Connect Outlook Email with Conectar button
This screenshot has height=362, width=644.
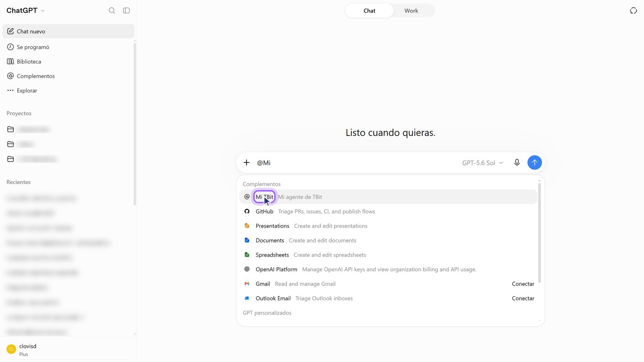click(523, 298)
